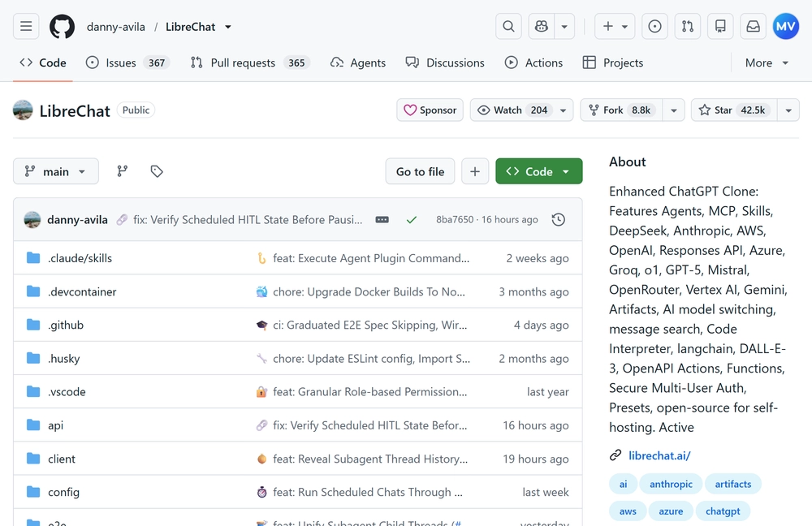Expand the LibreChat repo name dropdown

pyautogui.click(x=228, y=27)
